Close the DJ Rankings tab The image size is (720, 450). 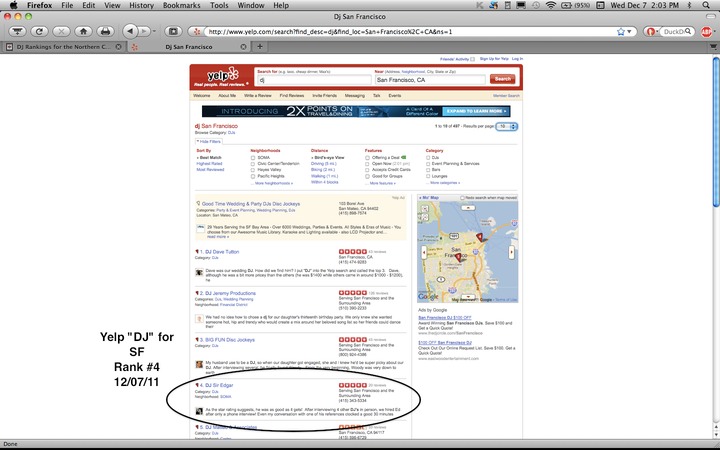click(118, 47)
